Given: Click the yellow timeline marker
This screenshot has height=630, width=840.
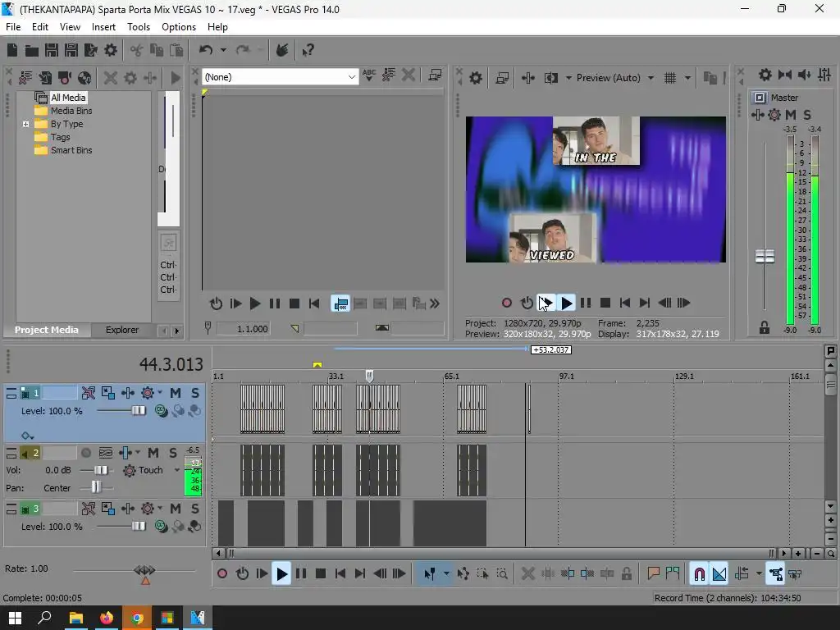Looking at the screenshot, I should (x=317, y=365).
